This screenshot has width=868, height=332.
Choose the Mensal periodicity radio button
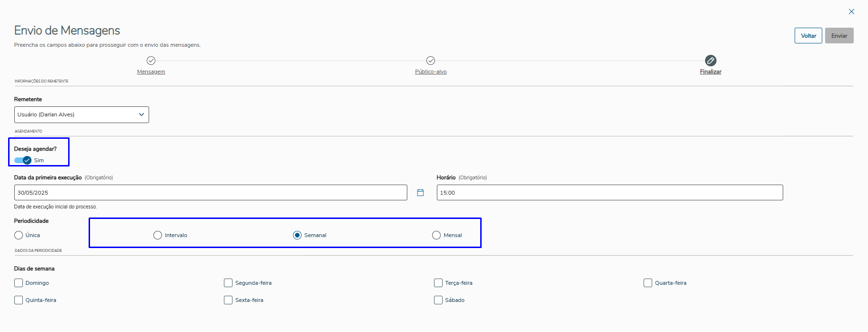[436, 235]
